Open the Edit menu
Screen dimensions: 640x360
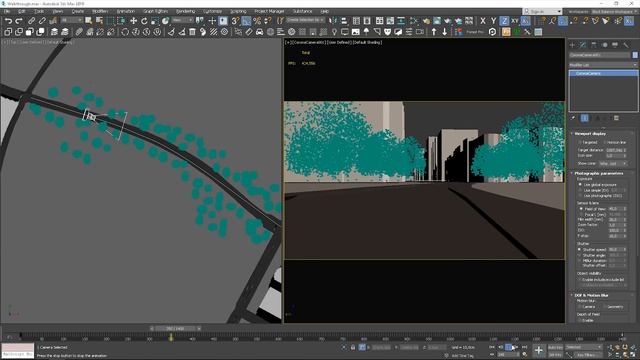pyautogui.click(x=22, y=11)
